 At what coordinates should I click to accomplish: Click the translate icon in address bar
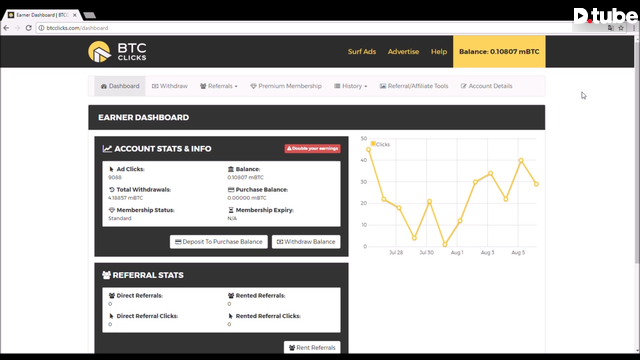[611, 28]
